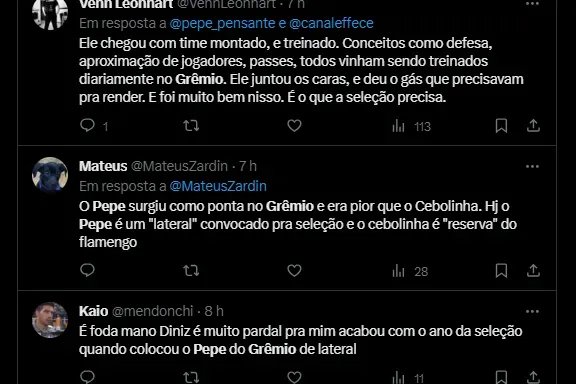Image resolution: width=576 pixels, height=384 pixels.
Task: Open Kaio's profile picture
Action: coord(50,320)
